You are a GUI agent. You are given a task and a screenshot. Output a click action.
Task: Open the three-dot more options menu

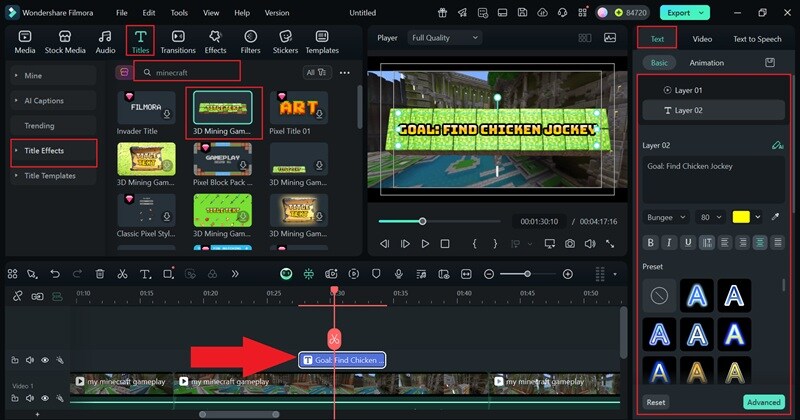click(x=345, y=72)
